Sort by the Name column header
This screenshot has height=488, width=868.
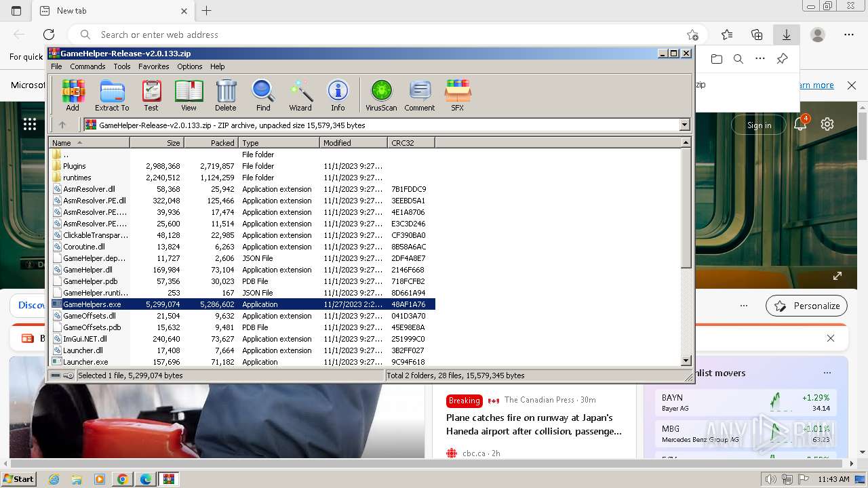tap(89, 142)
